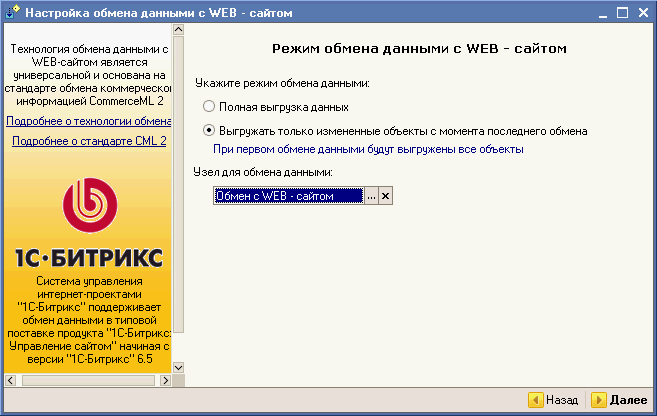
Task: Open the 'Подробнее о технологии обмена' link
Action: [89, 121]
